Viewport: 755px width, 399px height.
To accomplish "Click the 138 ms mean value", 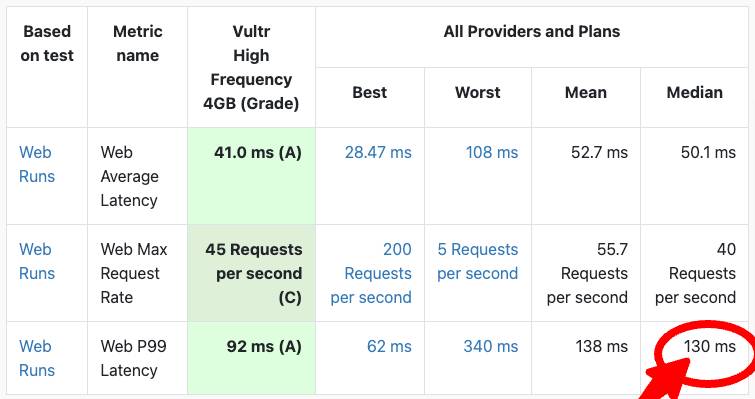I will (601, 346).
